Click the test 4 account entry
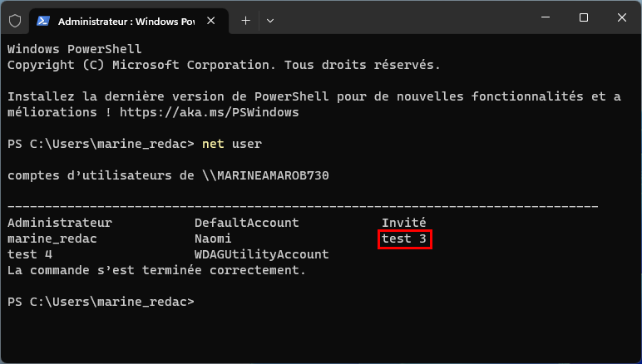The width and height of the screenshot is (642, 364). 30,254
